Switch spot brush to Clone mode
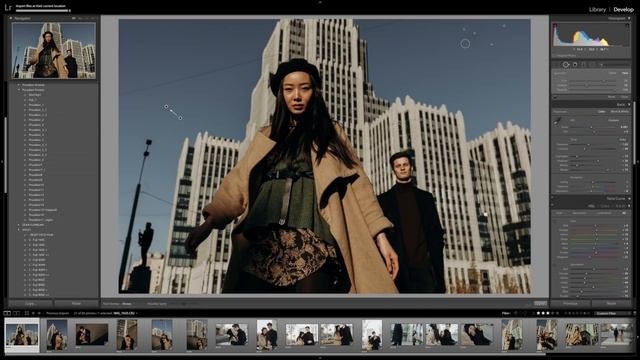 (613, 73)
